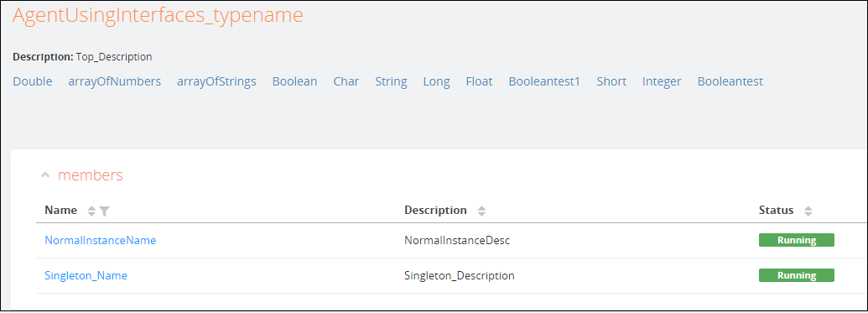Open the NormalInstanceName member link
The height and width of the screenshot is (313, 868).
[x=100, y=241]
